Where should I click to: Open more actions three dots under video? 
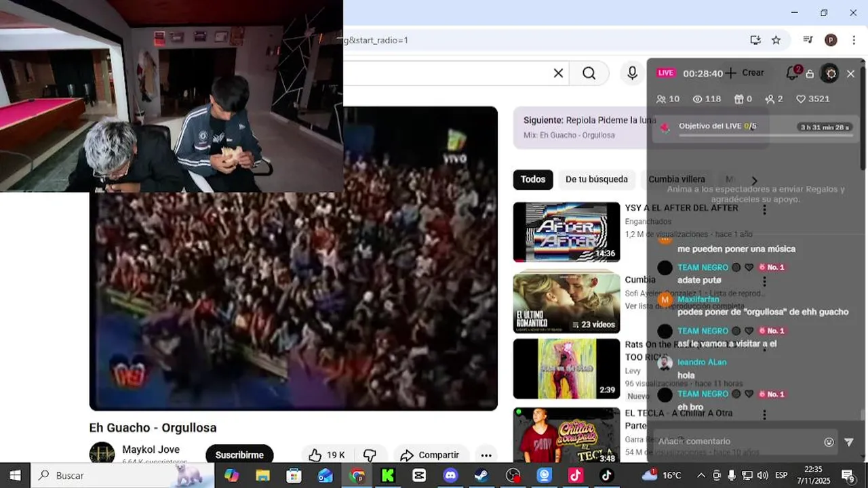click(486, 455)
